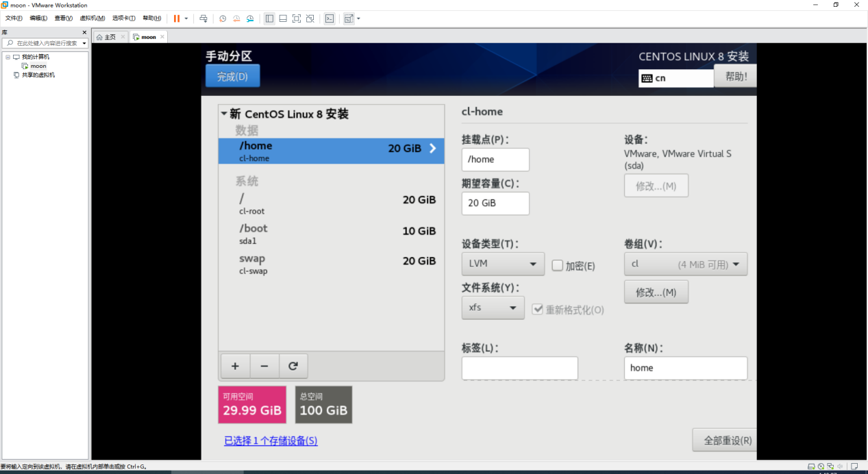The image size is (868, 474).
Task: Select the /boot sda1 partition row
Action: coord(331,234)
